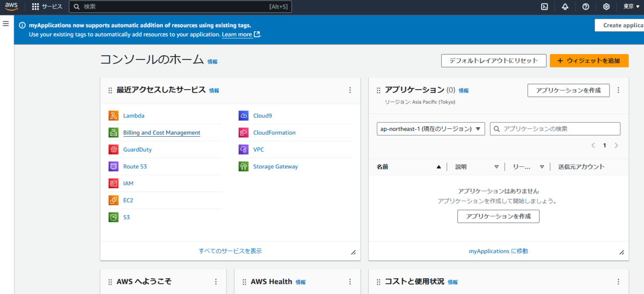Open the IAM link
The image size is (644, 294).
click(x=128, y=183)
